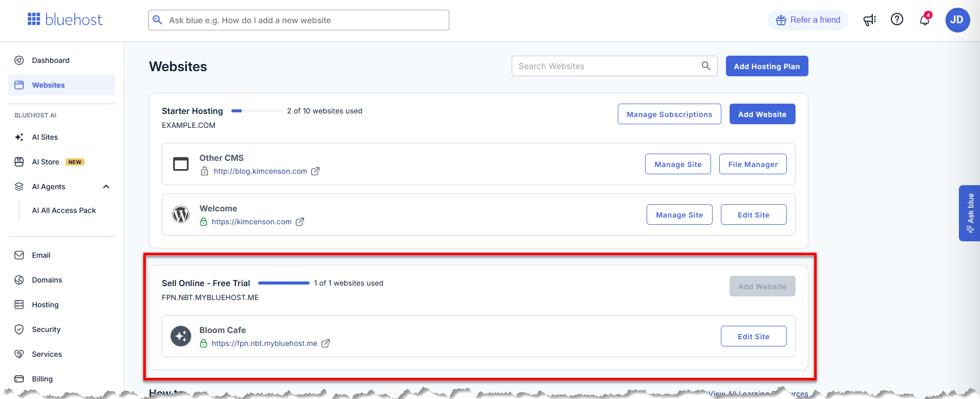Image resolution: width=980 pixels, height=399 pixels.
Task: Click the Sell Online usage progress bar
Action: pos(284,283)
